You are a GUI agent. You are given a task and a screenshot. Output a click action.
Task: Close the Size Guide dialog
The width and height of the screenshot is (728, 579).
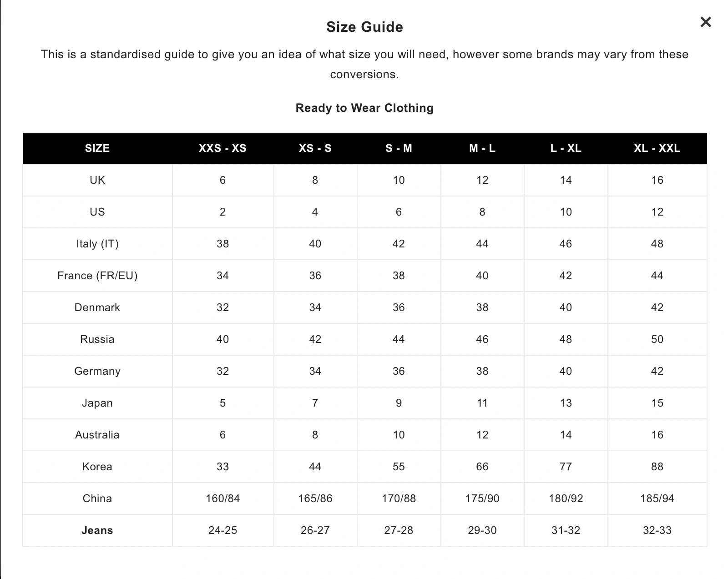(705, 22)
